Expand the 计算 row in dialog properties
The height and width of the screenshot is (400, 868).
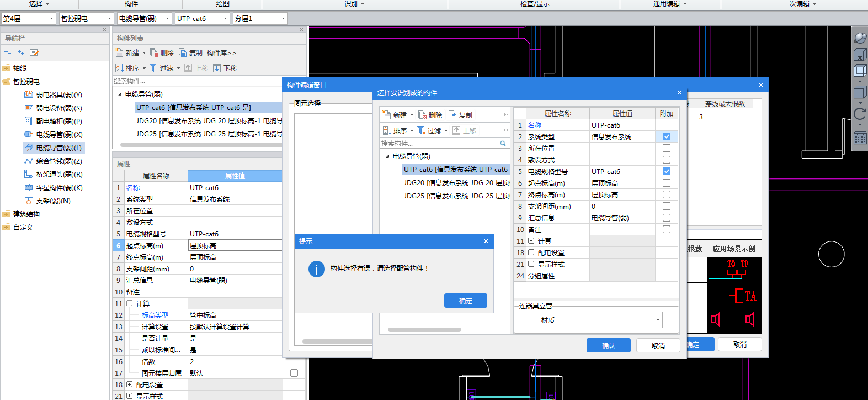(x=531, y=241)
